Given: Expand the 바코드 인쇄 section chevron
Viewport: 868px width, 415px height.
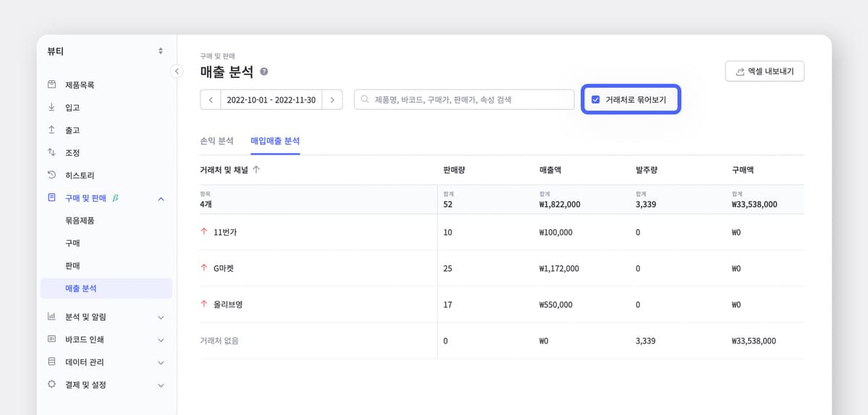Looking at the screenshot, I should [161, 340].
